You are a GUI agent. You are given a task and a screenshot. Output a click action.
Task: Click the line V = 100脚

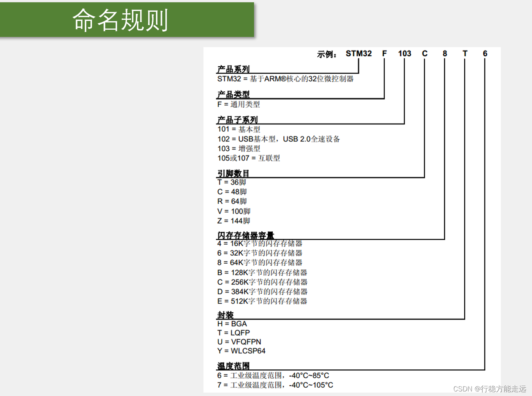[234, 211]
